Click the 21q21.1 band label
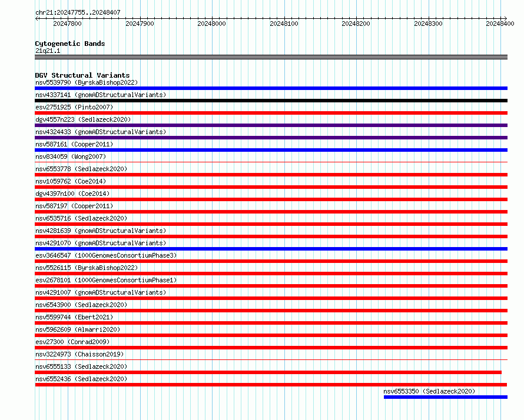Image resolution: width=524 pixels, height=420 pixels. coord(48,51)
